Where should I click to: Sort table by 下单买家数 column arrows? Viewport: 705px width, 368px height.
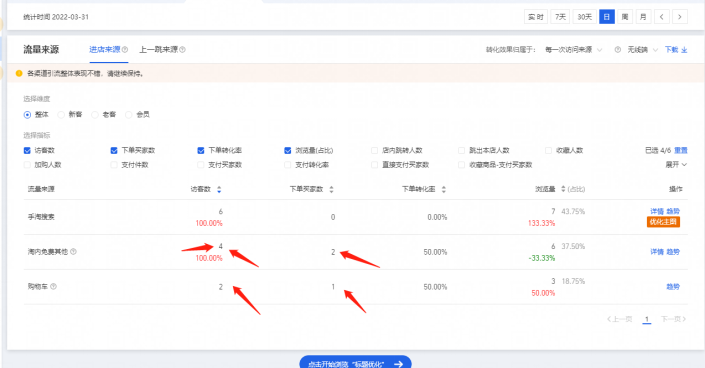[331, 189]
